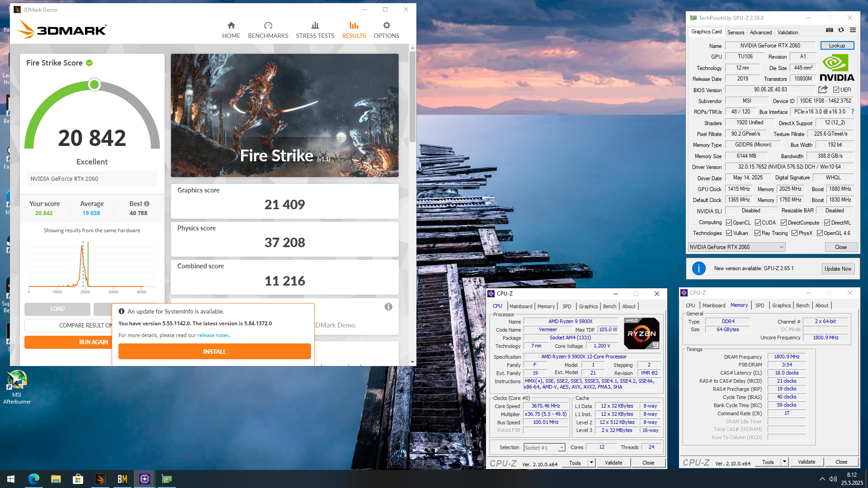Screen dimensions: 868x488
Task: Open the release notes link
Action: 213,335
